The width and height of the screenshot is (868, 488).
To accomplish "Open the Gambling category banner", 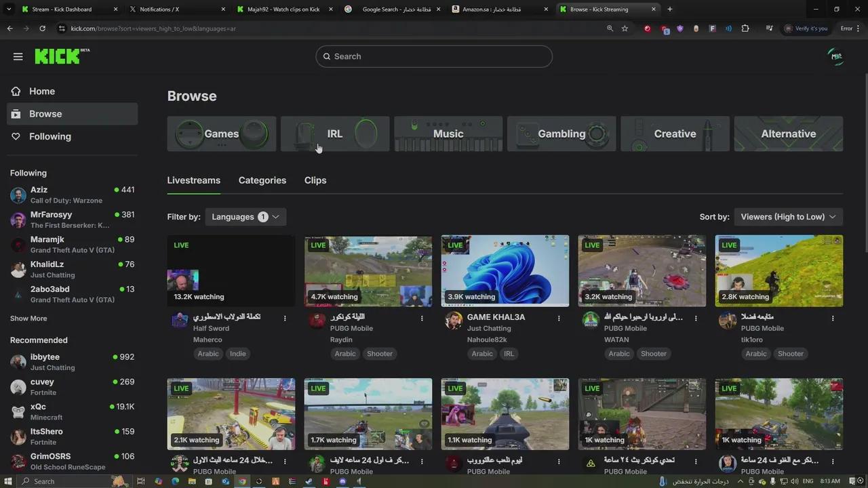I will coord(561,134).
